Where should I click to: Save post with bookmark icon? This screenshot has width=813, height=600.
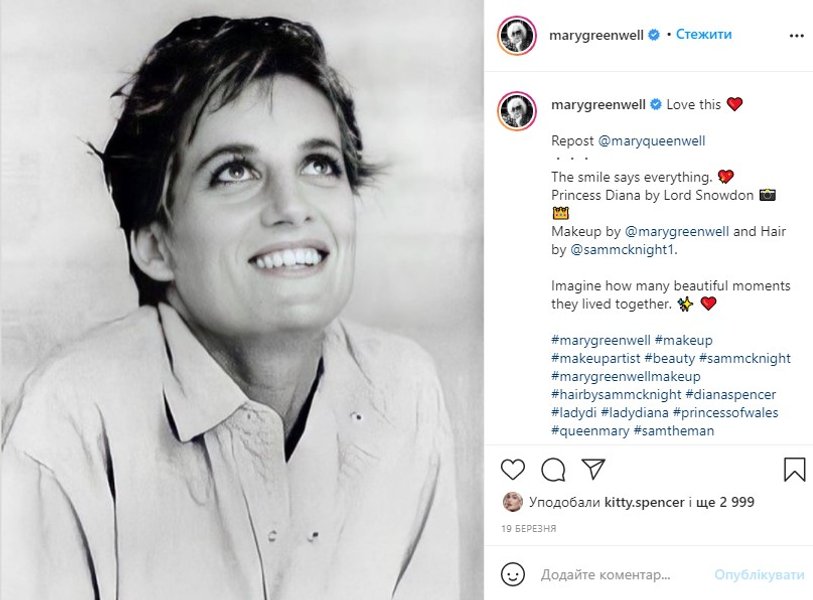(794, 469)
